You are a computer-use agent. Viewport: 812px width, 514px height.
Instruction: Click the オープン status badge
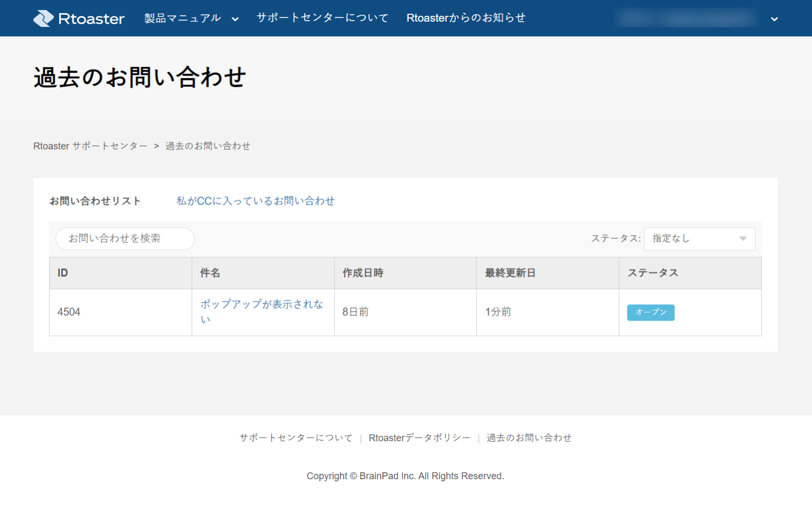pyautogui.click(x=650, y=312)
